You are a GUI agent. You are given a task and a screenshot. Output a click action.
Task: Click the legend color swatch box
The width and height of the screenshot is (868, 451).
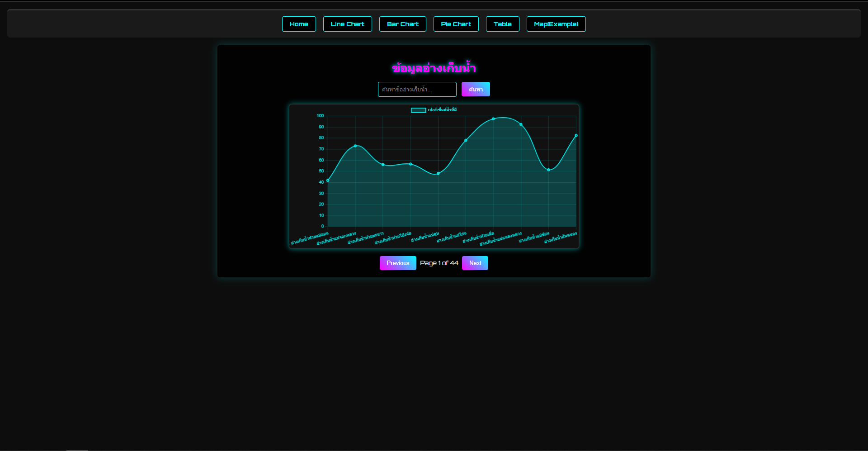click(x=418, y=110)
